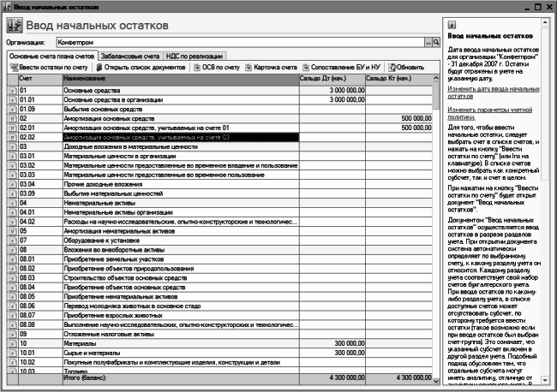Open 'Карточка счета' from toolbar
Viewport: 557px width, 392px height.
pyautogui.click(x=271, y=68)
